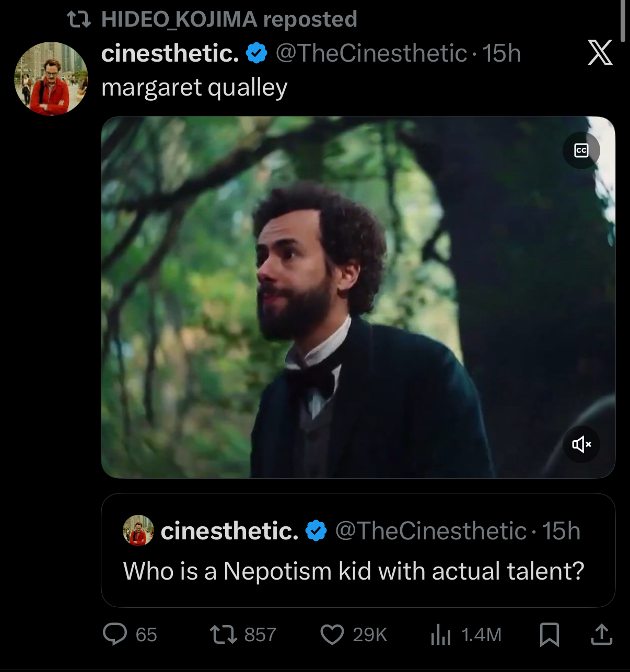Click the "margaret qualley" post text
The image size is (630, 672).
[x=194, y=88]
